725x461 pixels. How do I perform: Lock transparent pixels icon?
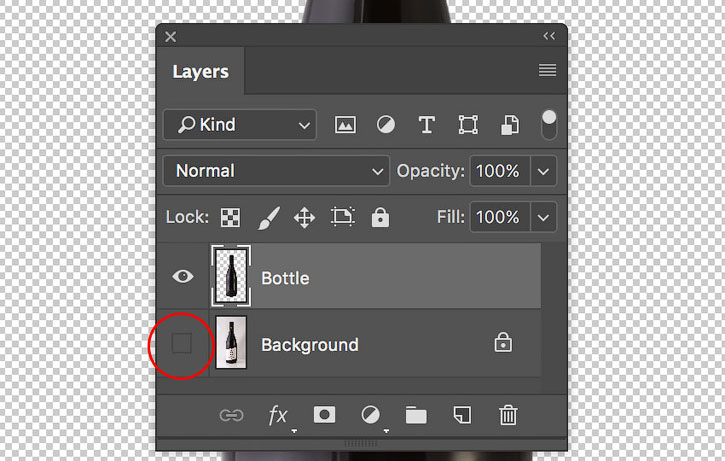(230, 217)
